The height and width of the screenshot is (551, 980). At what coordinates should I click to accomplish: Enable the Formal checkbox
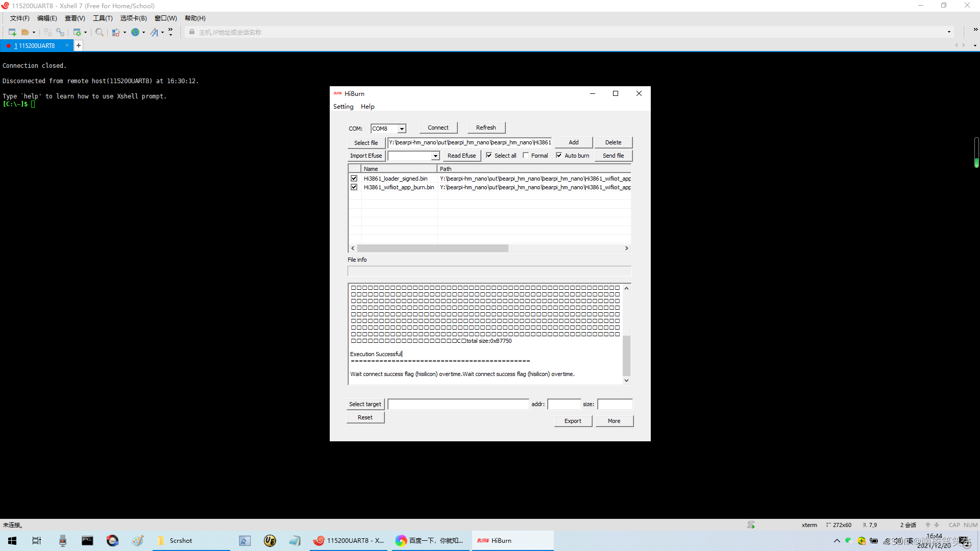tap(526, 156)
